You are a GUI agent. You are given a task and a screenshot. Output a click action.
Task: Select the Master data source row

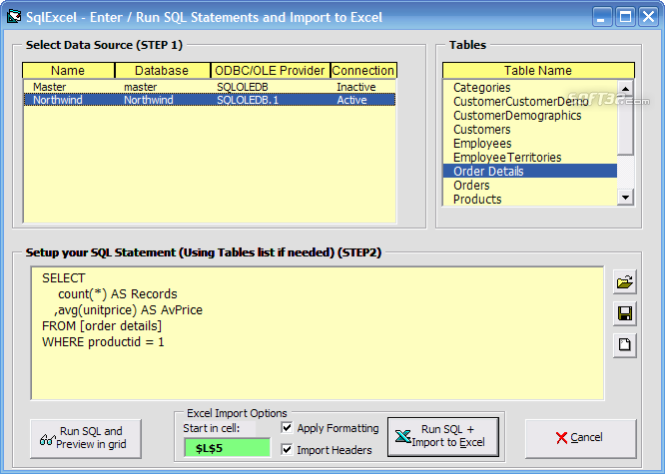(210, 87)
